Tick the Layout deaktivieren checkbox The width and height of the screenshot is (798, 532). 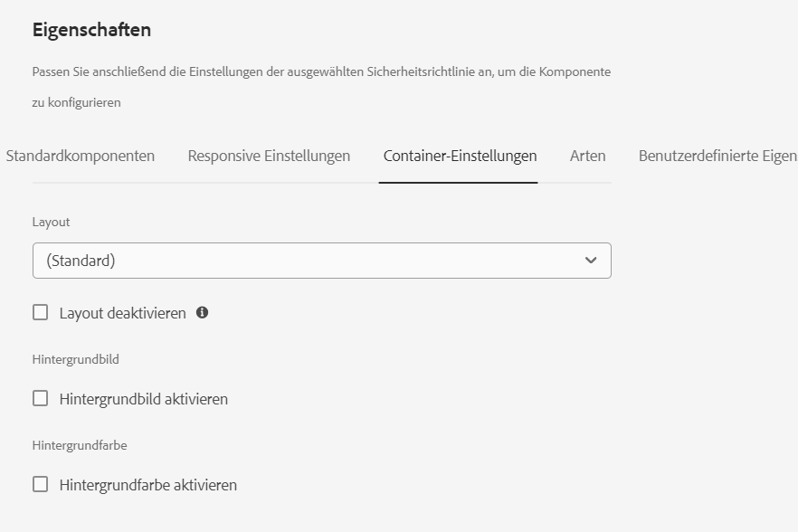[x=41, y=312]
